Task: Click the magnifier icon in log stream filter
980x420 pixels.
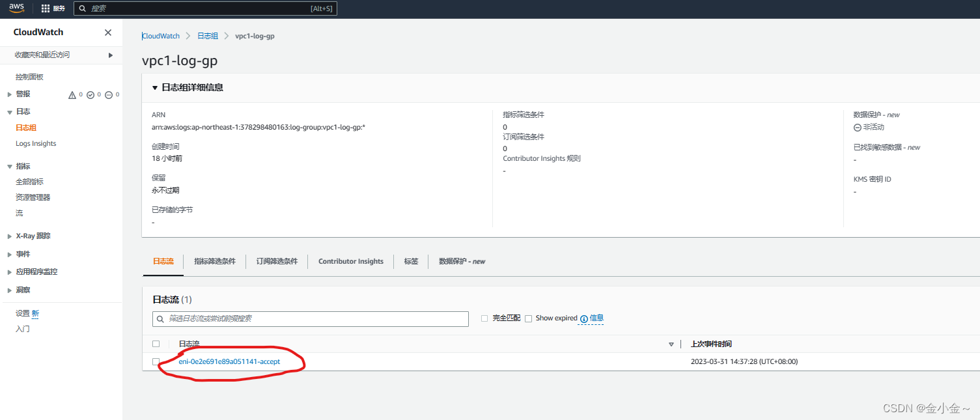Action: (x=161, y=318)
